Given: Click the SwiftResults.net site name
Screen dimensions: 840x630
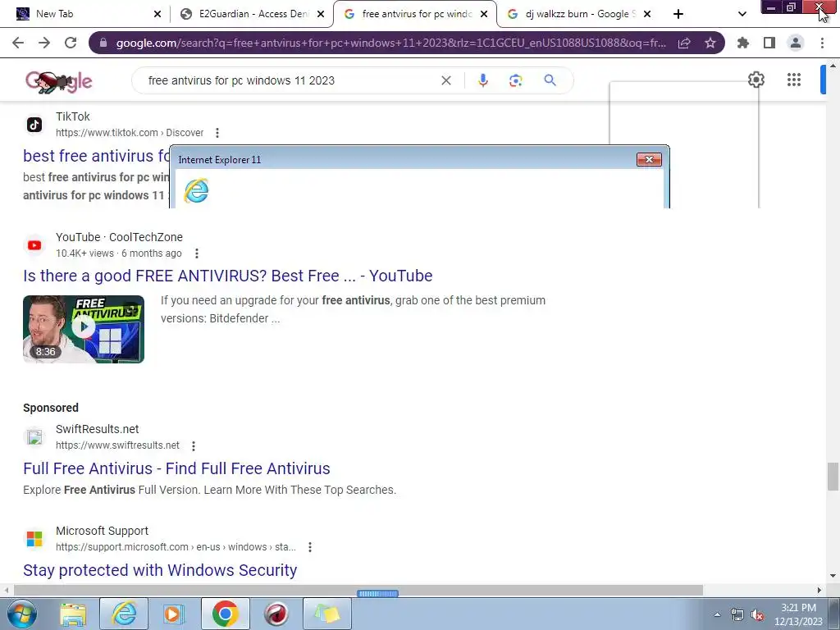Looking at the screenshot, I should click(x=97, y=429).
